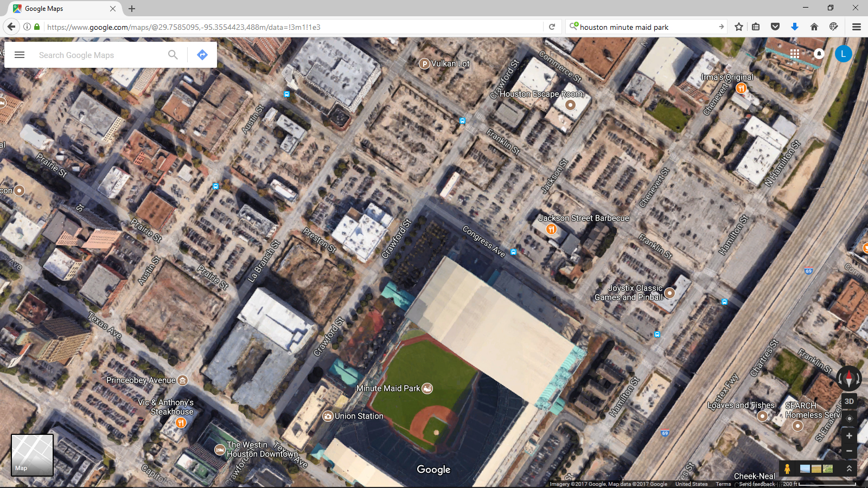Toggle the 3D tilt view button
Image resolution: width=868 pixels, height=488 pixels.
(850, 401)
